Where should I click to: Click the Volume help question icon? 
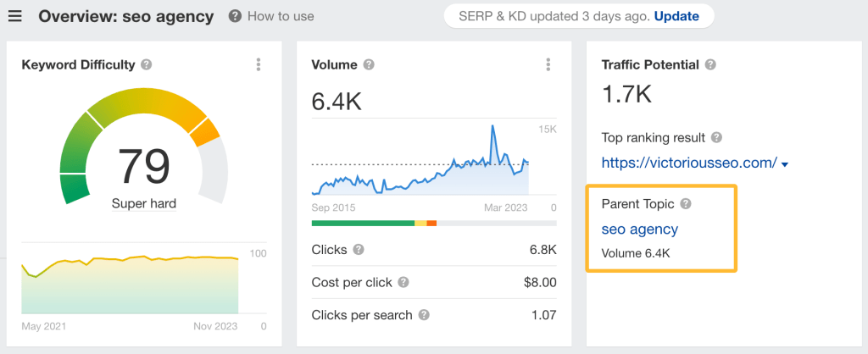[x=369, y=64]
